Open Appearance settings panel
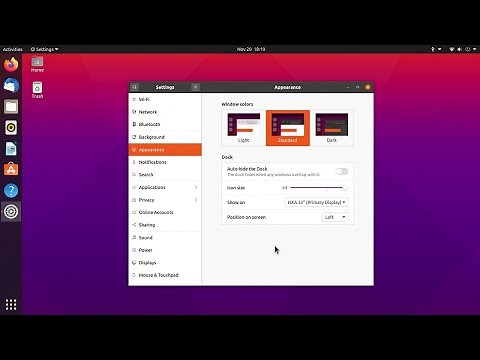480x360 pixels. click(x=165, y=150)
